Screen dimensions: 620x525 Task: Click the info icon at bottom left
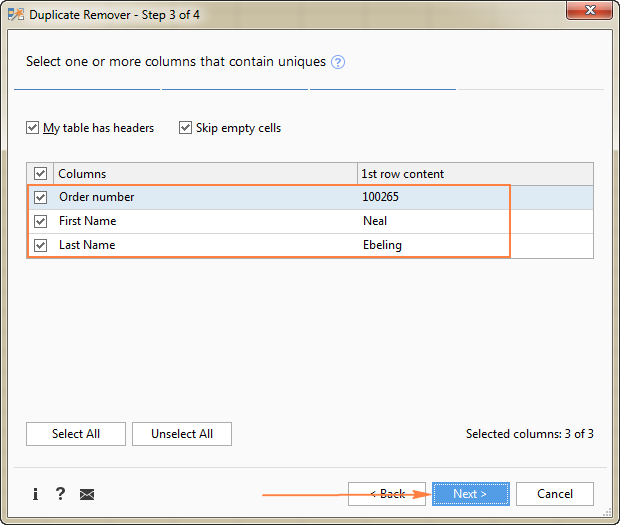coord(36,494)
